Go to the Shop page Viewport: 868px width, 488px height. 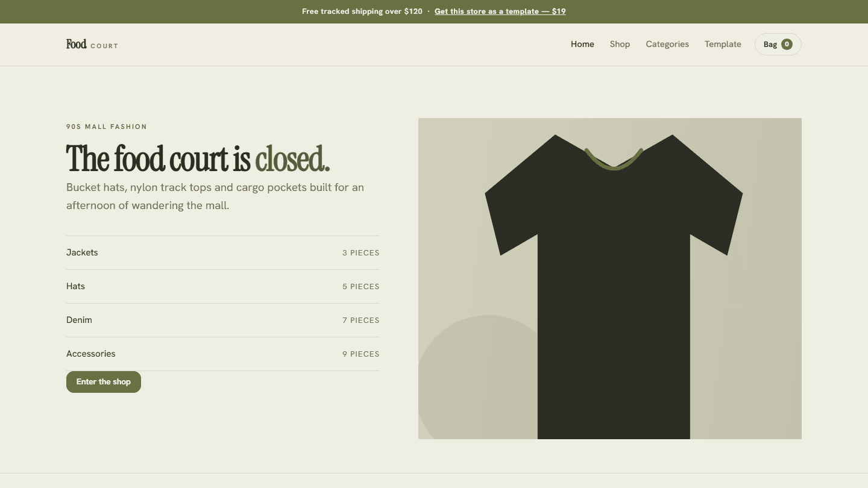pyautogui.click(x=620, y=44)
